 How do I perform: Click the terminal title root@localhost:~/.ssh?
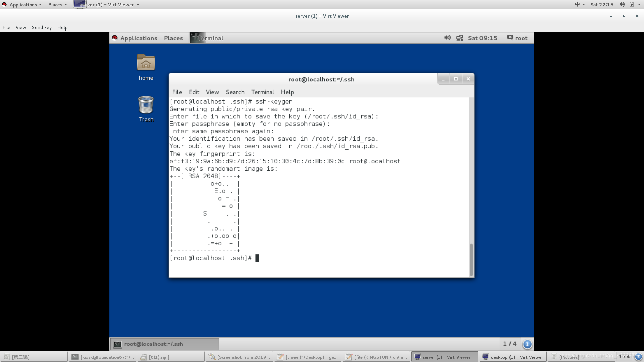pyautogui.click(x=321, y=79)
